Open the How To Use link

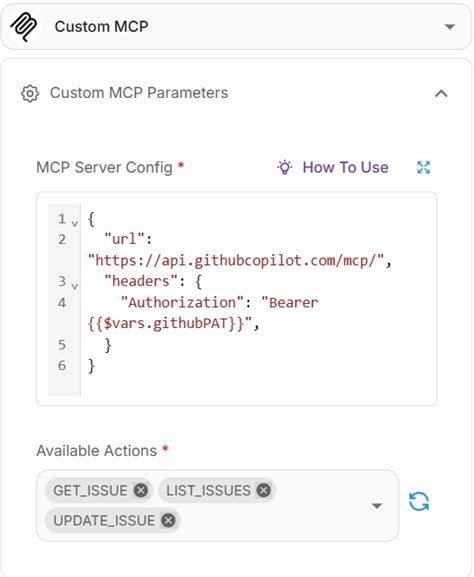345,167
